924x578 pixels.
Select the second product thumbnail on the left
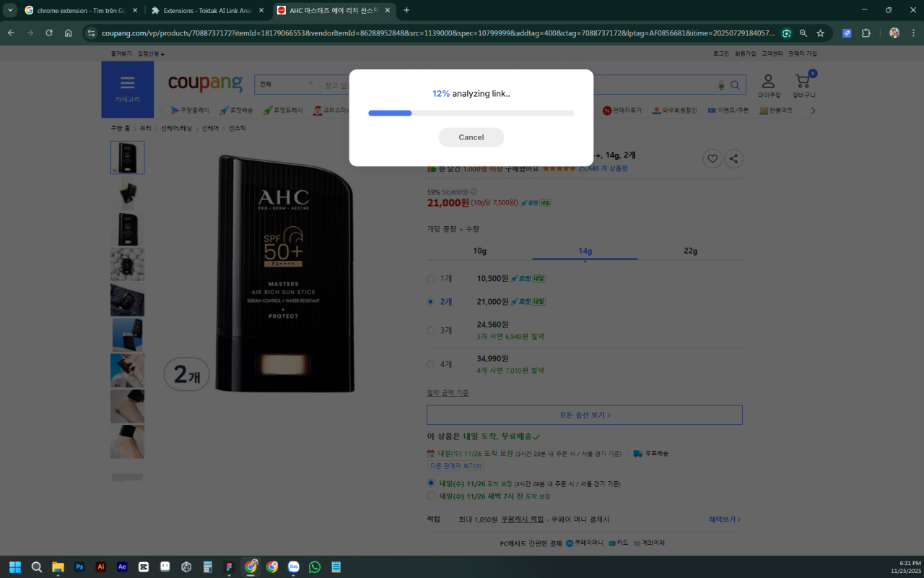coord(127,194)
